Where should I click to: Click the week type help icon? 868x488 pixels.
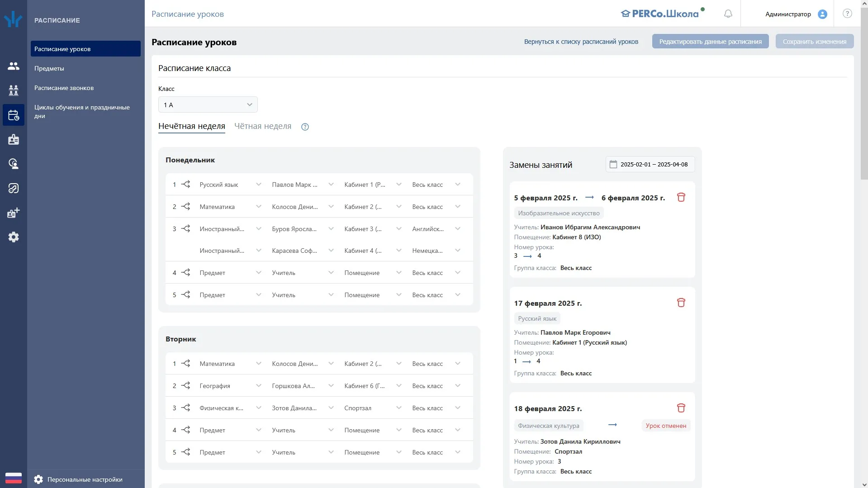(305, 127)
